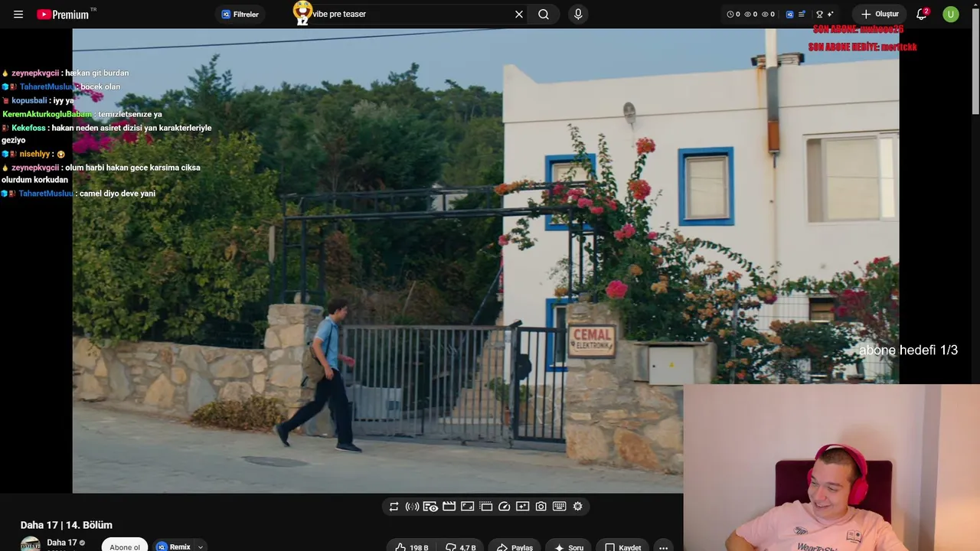The height and width of the screenshot is (551, 980).
Task: Click the sparkle-screen video filter icon
Action: pos(522,507)
